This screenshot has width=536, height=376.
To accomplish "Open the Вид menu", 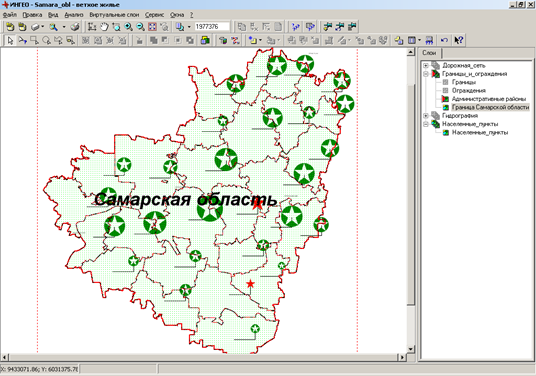I will pyautogui.click(x=53, y=15).
